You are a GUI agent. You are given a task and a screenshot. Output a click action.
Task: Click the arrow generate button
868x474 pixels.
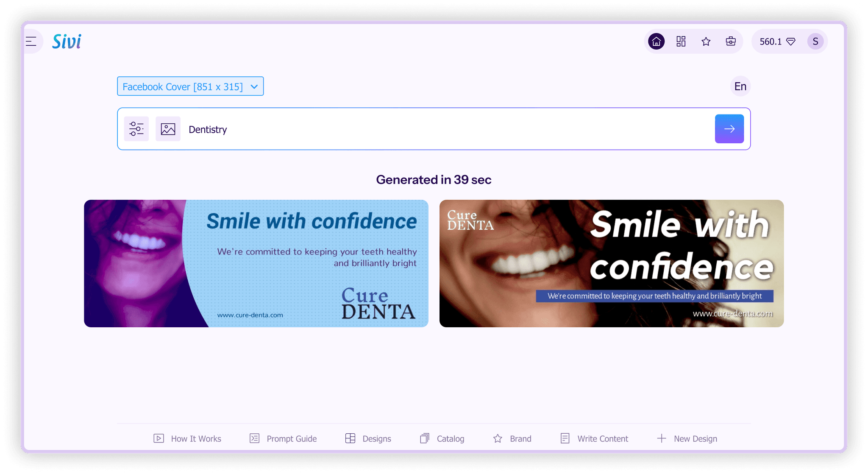[x=729, y=128]
